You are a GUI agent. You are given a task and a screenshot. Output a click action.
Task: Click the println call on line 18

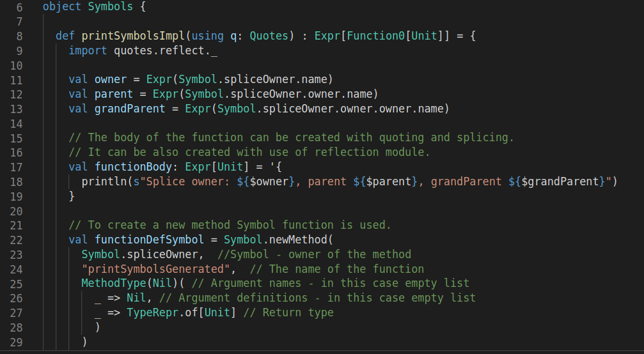tap(104, 181)
